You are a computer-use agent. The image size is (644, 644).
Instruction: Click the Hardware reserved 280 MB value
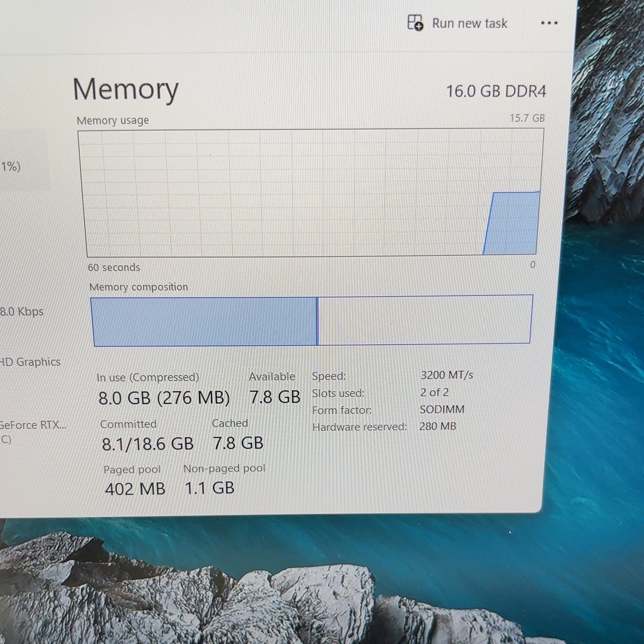438,427
